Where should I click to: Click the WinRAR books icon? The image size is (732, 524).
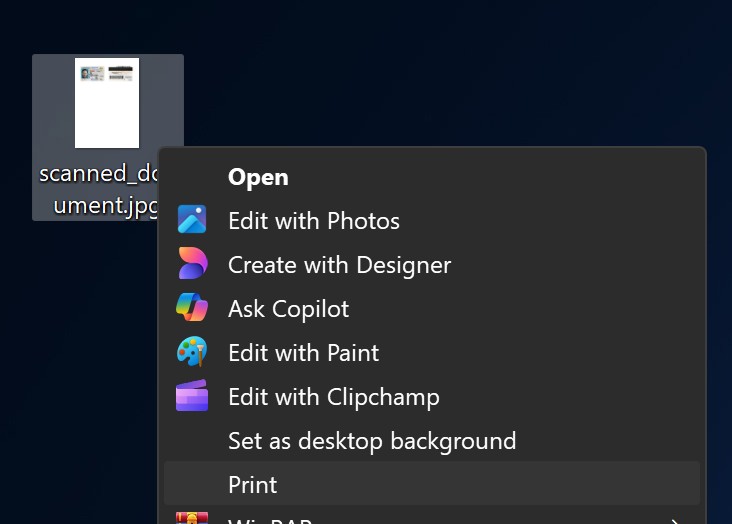tap(192, 518)
